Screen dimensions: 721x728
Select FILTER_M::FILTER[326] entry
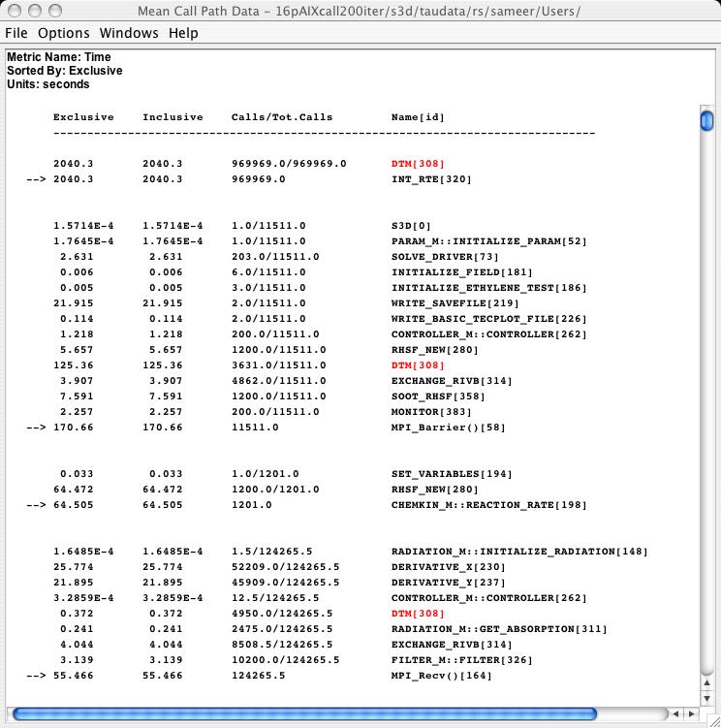pos(462,660)
